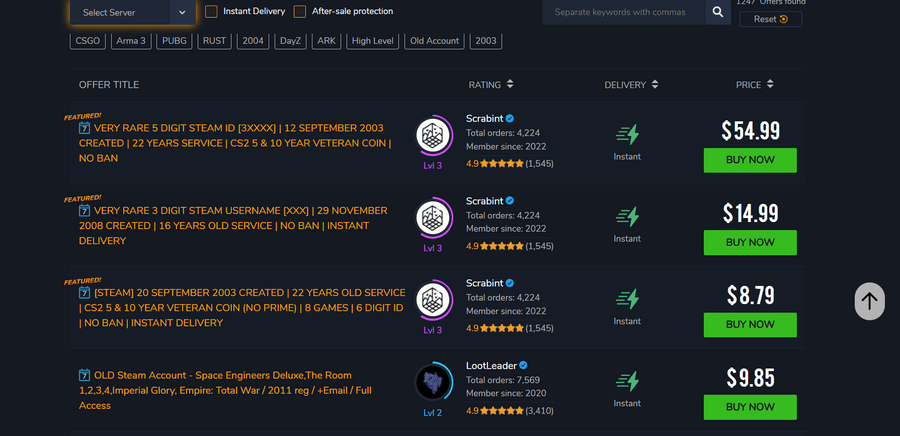The height and width of the screenshot is (436, 900).
Task: Open the VERY RARE 5 DIGIT STEAM ID offer
Action: [235, 143]
